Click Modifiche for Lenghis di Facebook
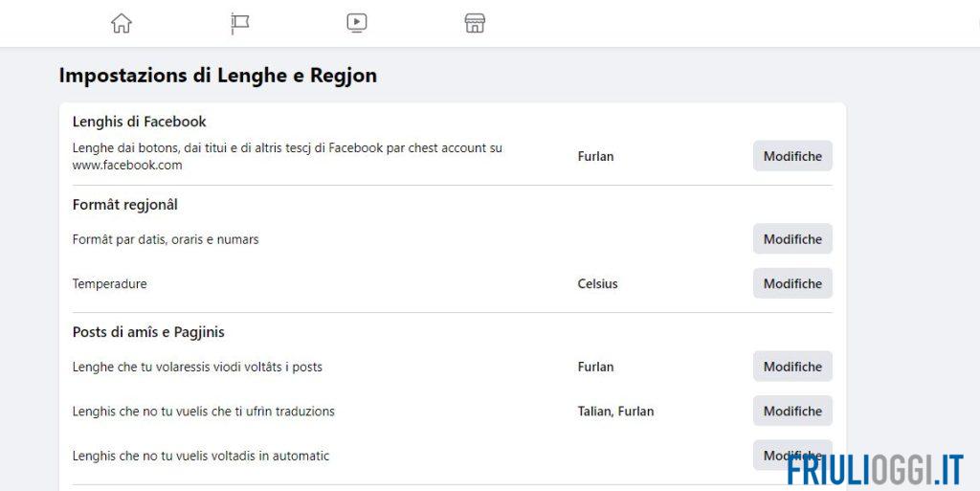980x491 pixels. tap(792, 156)
